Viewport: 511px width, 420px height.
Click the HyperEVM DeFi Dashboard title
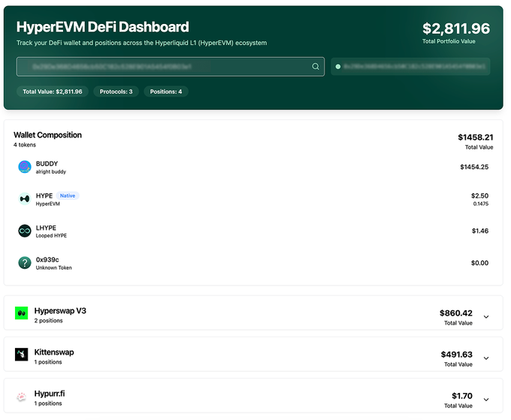[103, 27]
